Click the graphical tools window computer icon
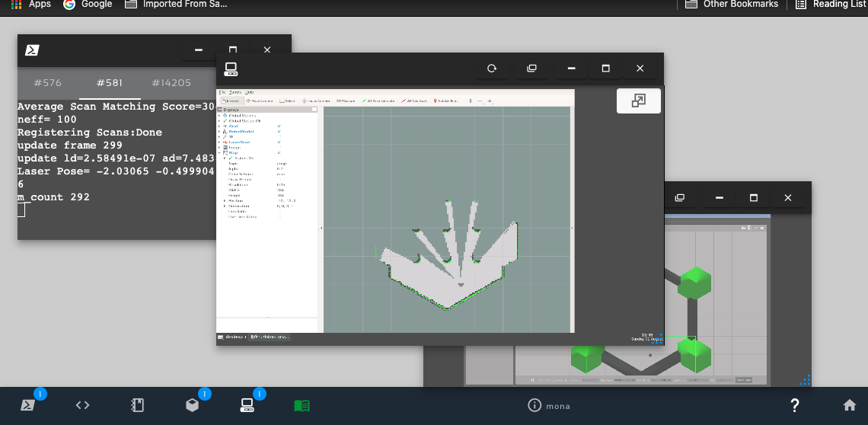Image resolution: width=868 pixels, height=425 pixels. coord(231,69)
